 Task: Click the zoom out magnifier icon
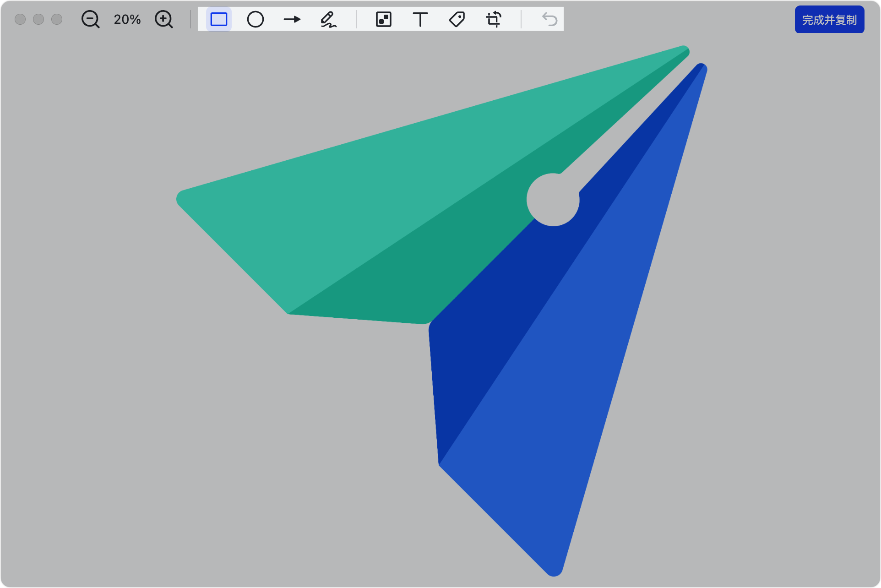click(x=90, y=19)
